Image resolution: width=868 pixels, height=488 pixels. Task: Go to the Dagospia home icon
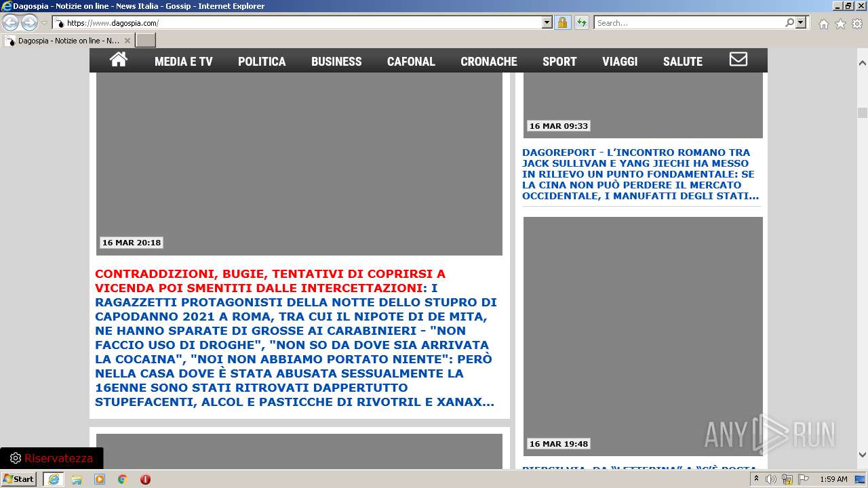(x=119, y=60)
